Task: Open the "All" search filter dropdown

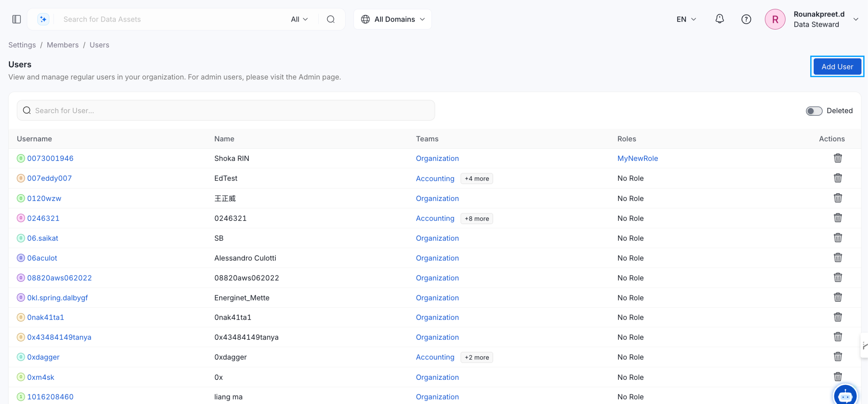Action: tap(299, 19)
